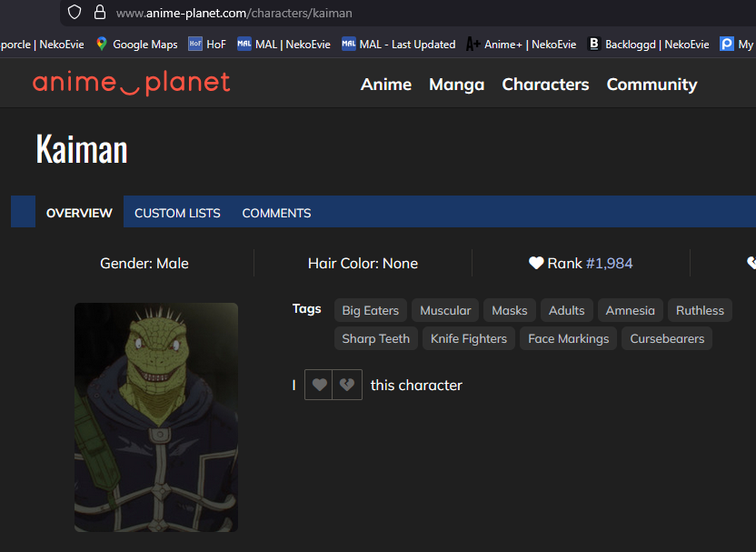Hate this character with broken heart button
Screen dimensions: 756x552
[x=347, y=385]
